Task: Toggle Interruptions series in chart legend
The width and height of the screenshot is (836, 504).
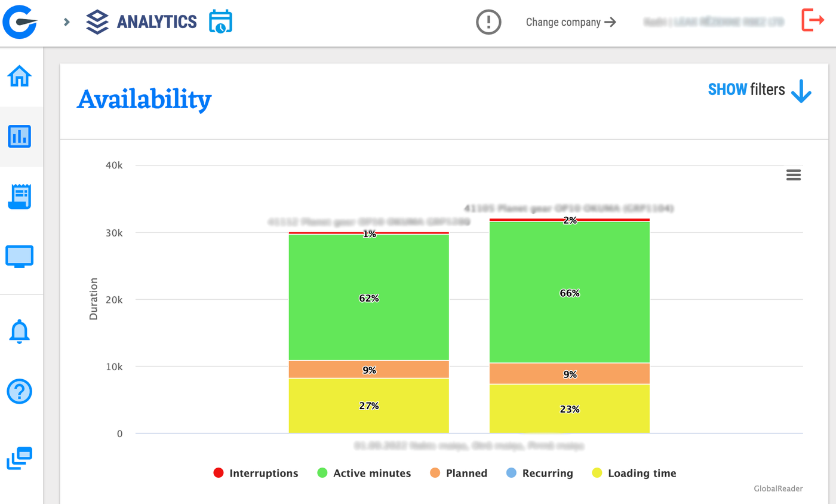Action: (256, 473)
